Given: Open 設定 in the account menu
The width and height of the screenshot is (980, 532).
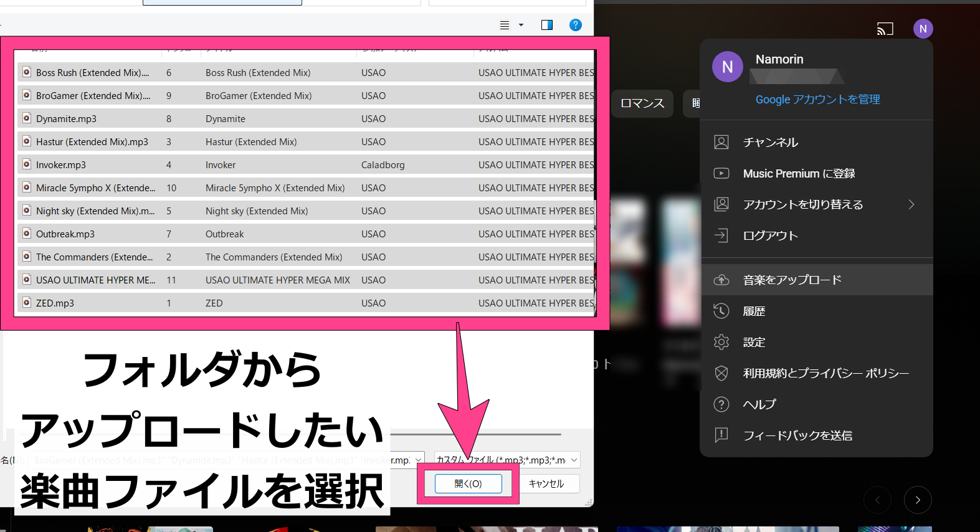Looking at the screenshot, I should tap(817, 342).
